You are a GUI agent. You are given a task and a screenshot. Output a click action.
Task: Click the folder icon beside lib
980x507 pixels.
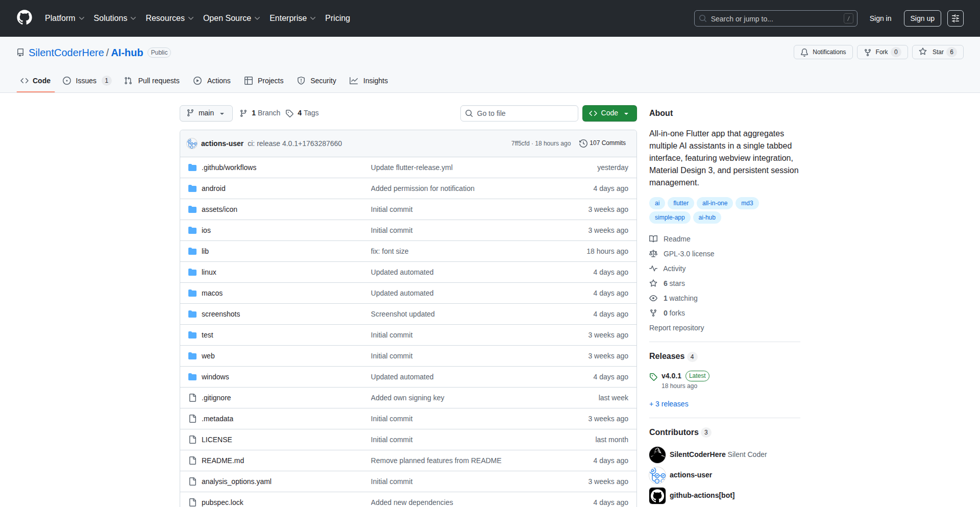click(192, 251)
